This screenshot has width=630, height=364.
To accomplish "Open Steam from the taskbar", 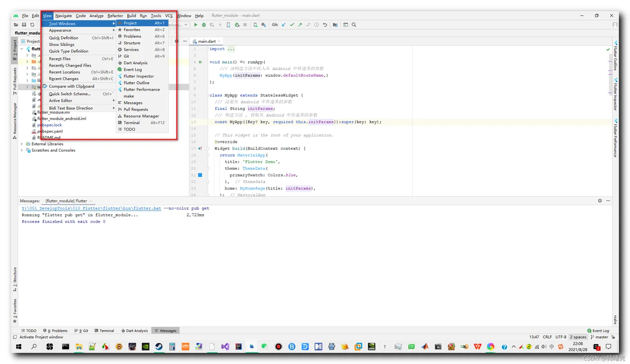I will coord(159,346).
